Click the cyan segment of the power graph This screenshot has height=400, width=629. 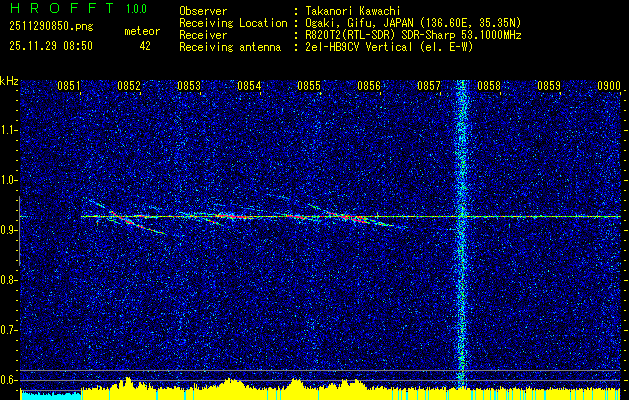(51, 395)
